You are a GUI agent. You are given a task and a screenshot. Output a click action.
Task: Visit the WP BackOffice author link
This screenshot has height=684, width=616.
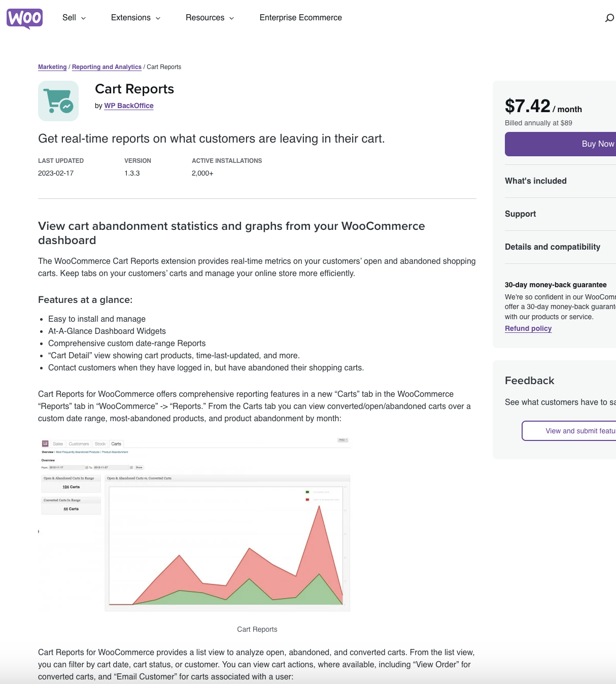[x=128, y=106]
